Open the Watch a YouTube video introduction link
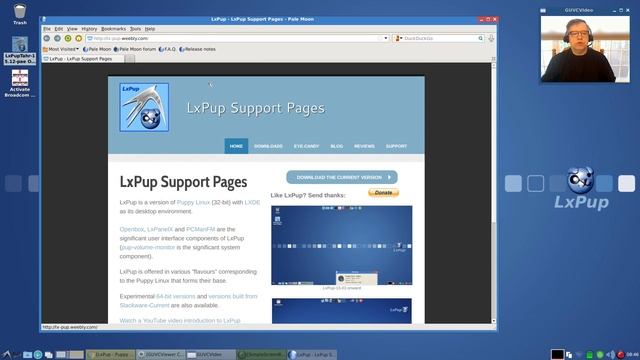This screenshot has width=640, height=360. tap(180, 321)
